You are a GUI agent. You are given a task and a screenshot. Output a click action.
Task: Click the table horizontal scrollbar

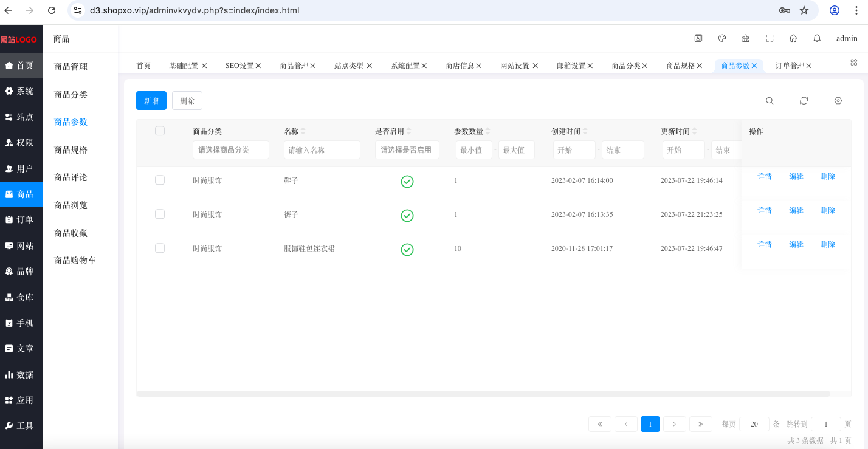tap(483, 394)
